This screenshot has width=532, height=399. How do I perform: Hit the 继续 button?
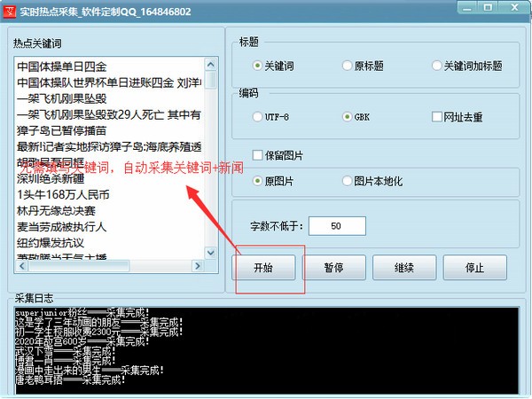pyautogui.click(x=403, y=267)
